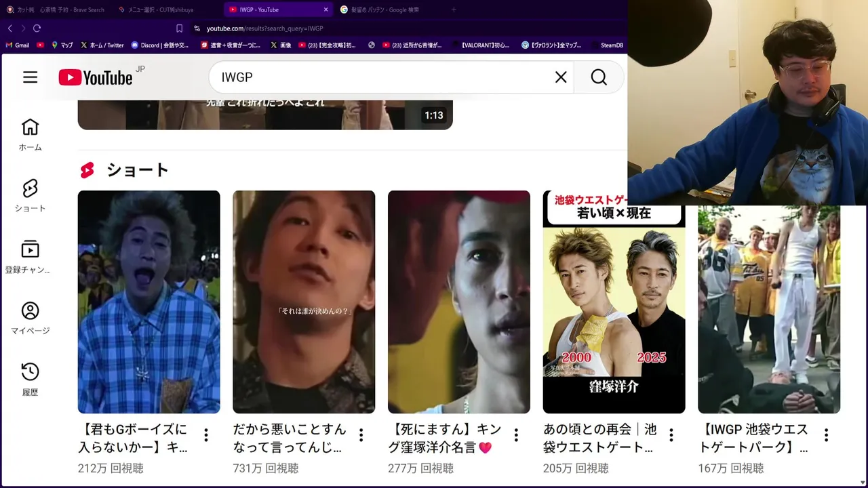The width and height of the screenshot is (868, 488).
Task: Reload the page with refresh icon
Action: tap(37, 28)
